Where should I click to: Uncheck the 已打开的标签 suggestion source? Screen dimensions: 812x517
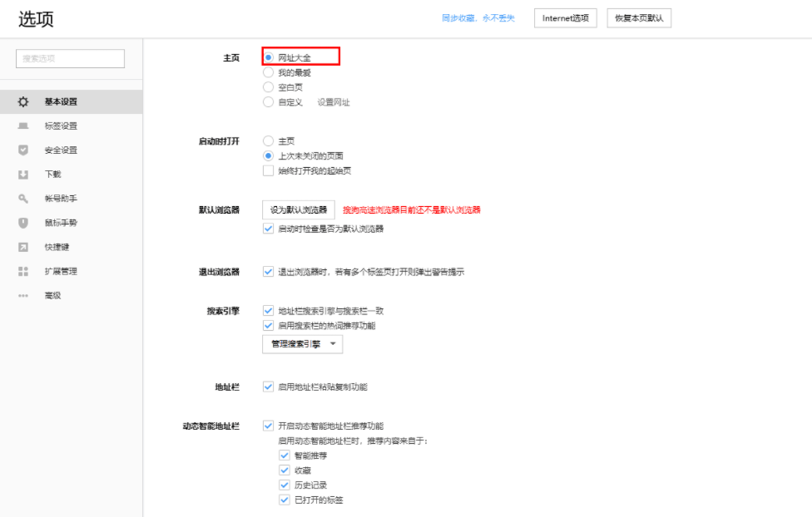click(x=285, y=500)
